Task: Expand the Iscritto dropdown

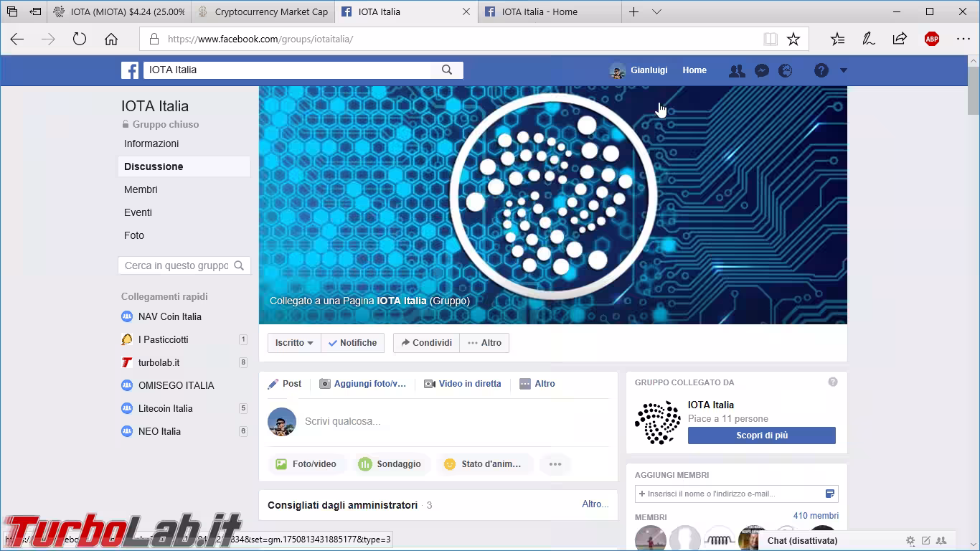Action: click(x=294, y=343)
